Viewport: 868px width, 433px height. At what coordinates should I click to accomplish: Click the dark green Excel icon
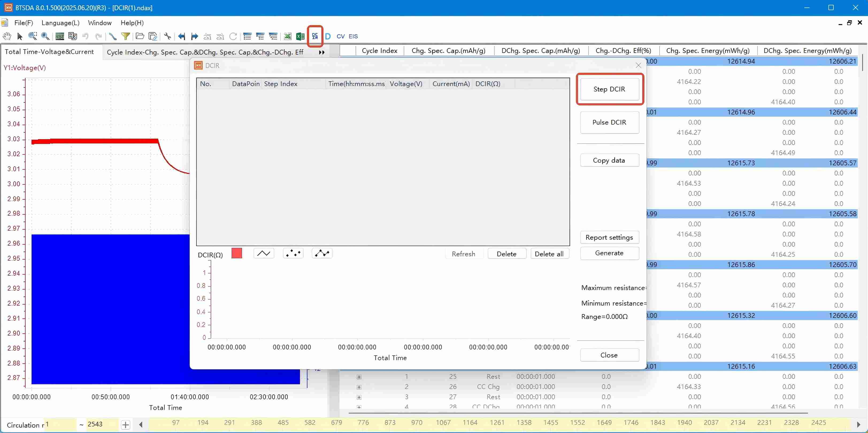click(300, 36)
